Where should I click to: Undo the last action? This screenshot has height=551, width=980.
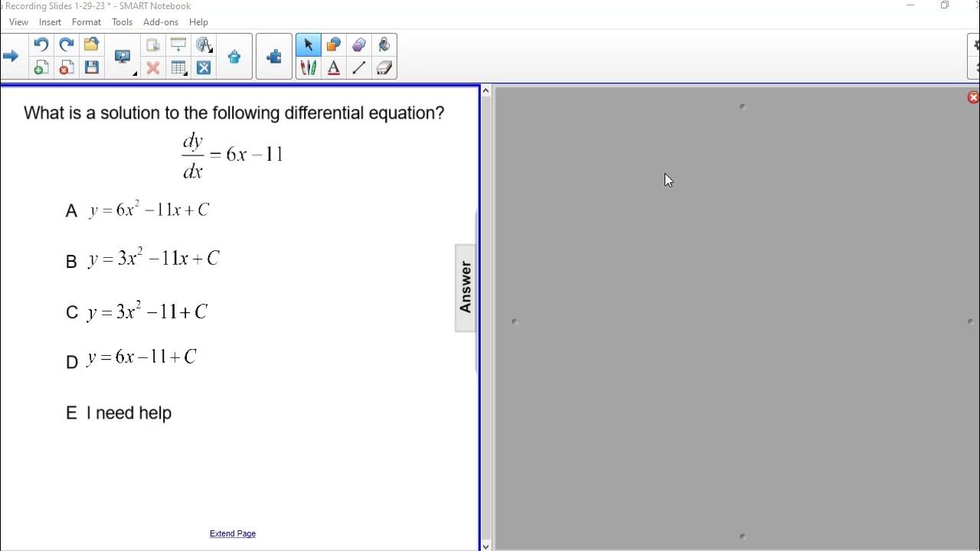pos(41,44)
